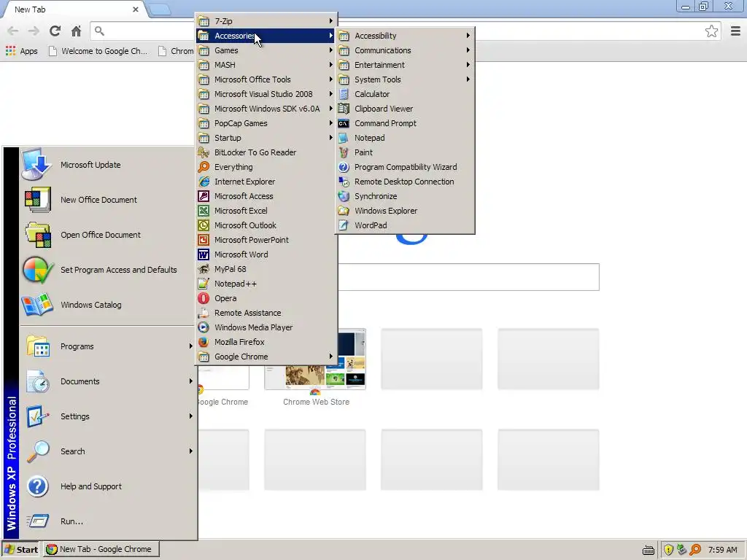This screenshot has height=560, width=747.
Task: Launch Notepad++ from the Programs menu
Action: [266, 284]
